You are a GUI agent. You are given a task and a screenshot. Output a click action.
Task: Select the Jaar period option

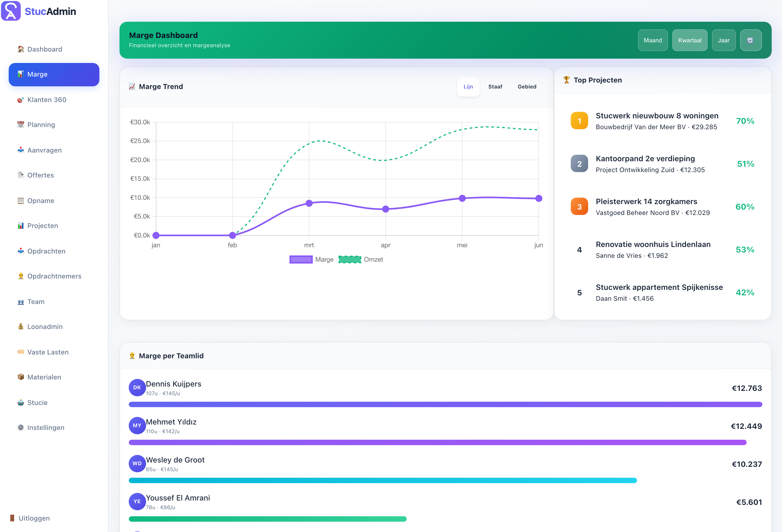(723, 40)
